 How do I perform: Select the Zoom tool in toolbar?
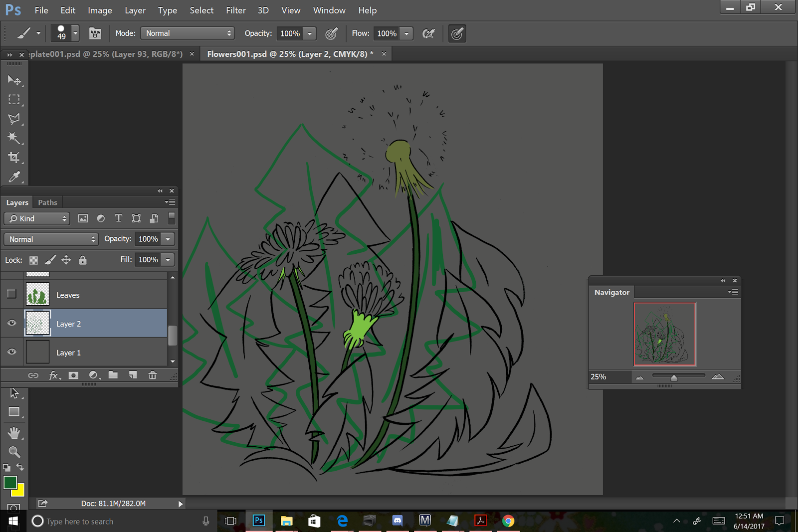(14, 452)
